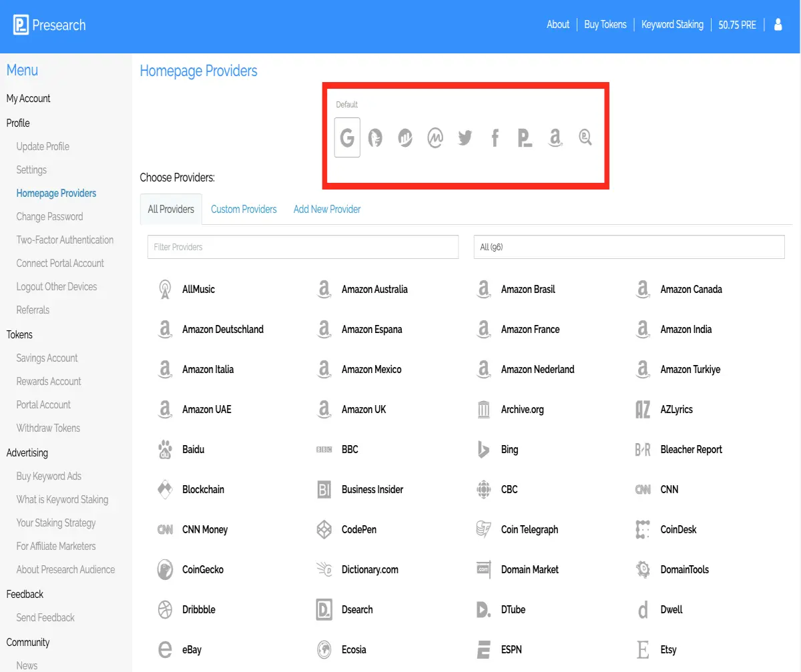Click the Dictionary.com provider icon
Screen dimensions: 801x672
tap(324, 570)
